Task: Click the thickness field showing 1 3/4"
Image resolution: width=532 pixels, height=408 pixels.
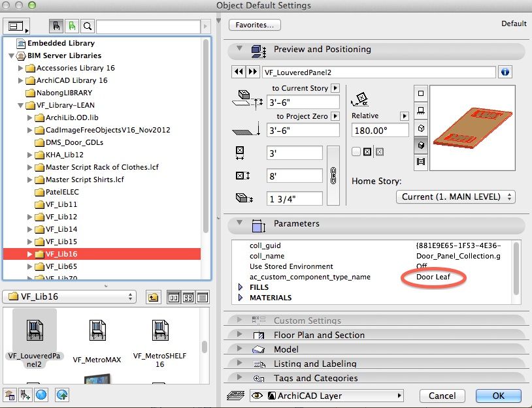Action: [x=295, y=199]
